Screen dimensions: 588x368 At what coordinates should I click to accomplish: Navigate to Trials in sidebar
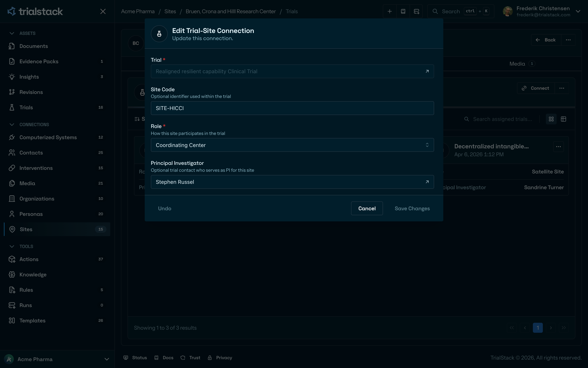click(57, 107)
